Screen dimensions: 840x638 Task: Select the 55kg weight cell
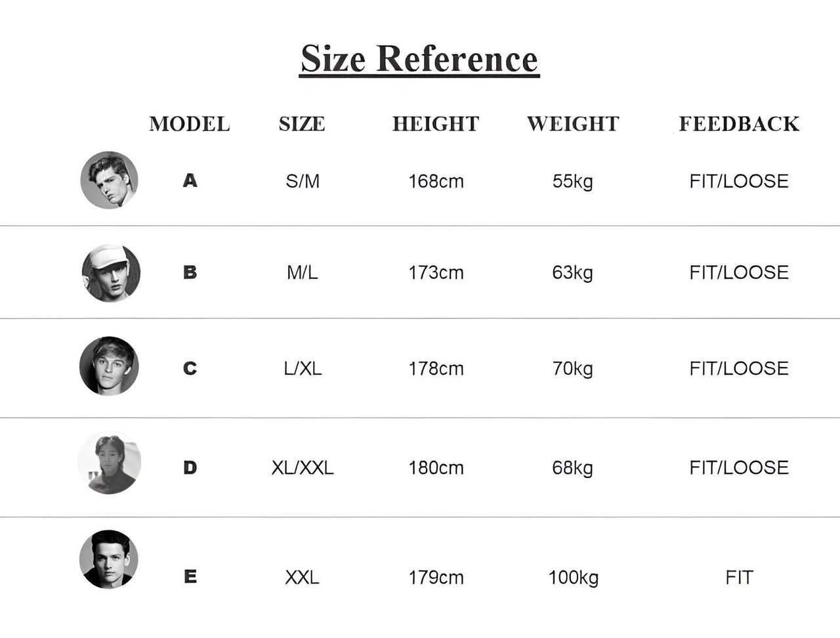(573, 181)
